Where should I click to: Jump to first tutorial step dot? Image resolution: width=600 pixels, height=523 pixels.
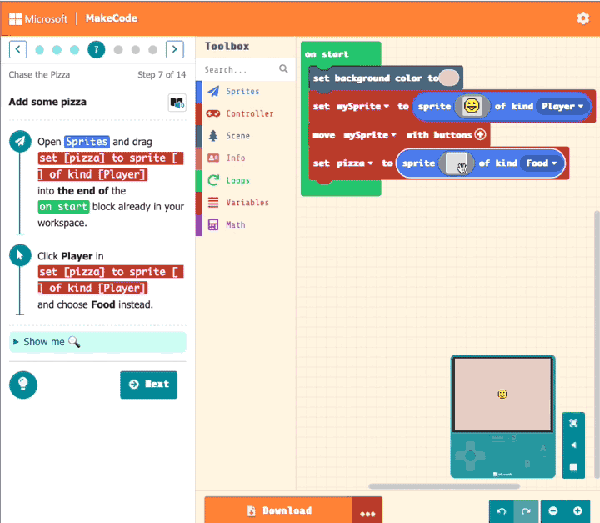[39, 50]
